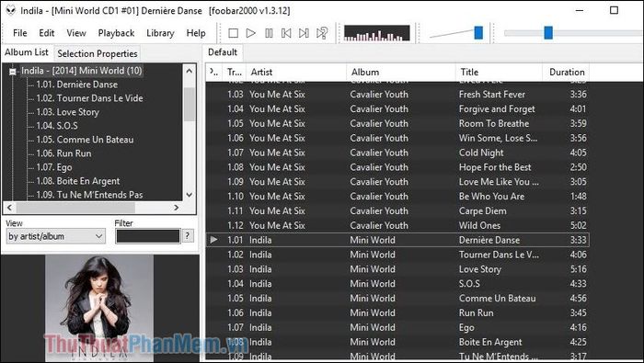Select the Ego playlist row
This screenshot has height=363, width=644.
pos(397,327)
